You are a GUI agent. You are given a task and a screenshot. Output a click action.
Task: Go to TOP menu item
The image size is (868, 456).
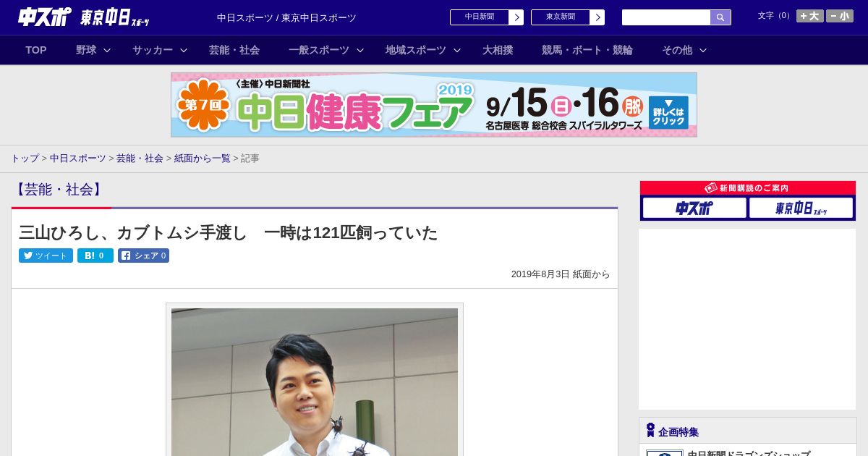(36, 50)
